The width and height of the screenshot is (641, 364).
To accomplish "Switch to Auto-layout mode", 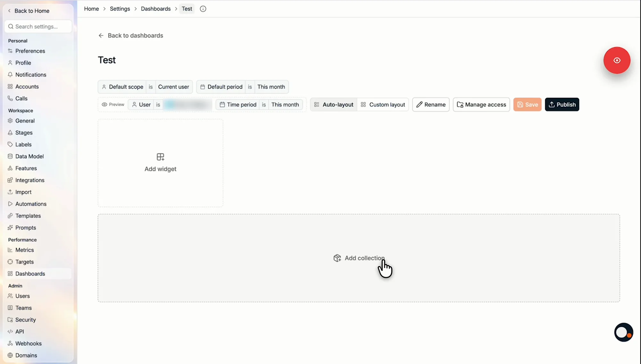I will 334,104.
